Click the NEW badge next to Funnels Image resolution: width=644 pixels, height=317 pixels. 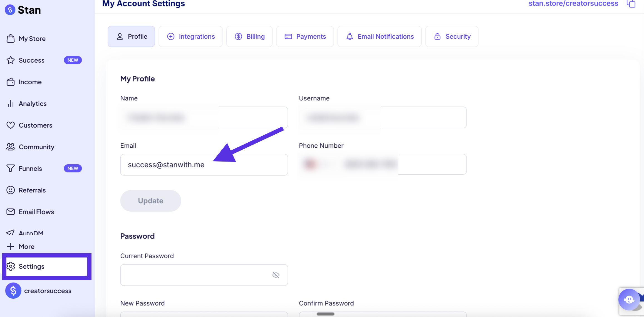click(73, 168)
